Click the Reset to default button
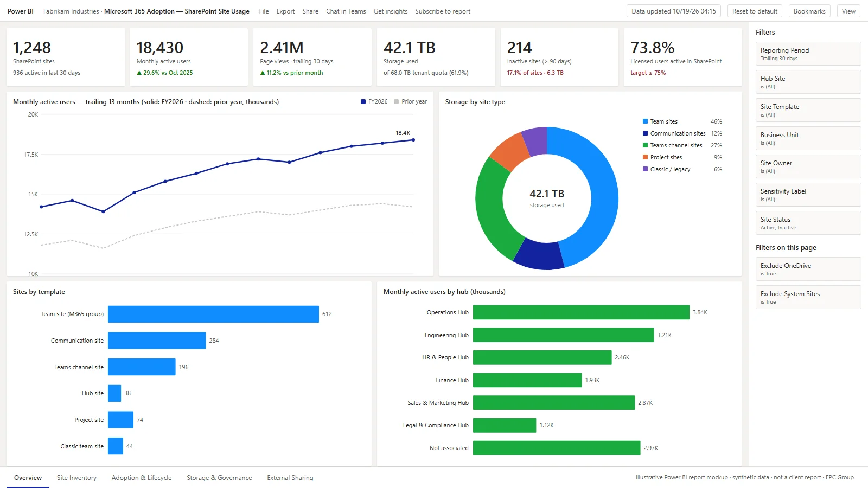 point(755,11)
